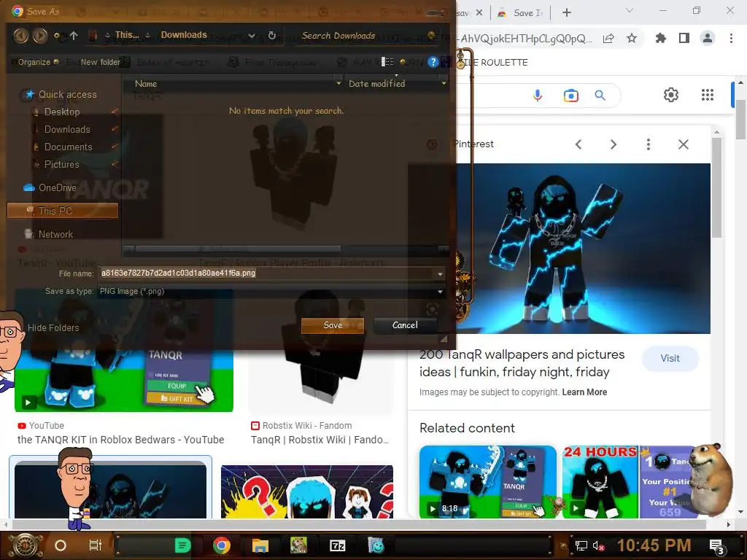Click 'This...' breadcrumb in address bar
Image resolution: width=747 pixels, height=560 pixels.
[x=127, y=35]
